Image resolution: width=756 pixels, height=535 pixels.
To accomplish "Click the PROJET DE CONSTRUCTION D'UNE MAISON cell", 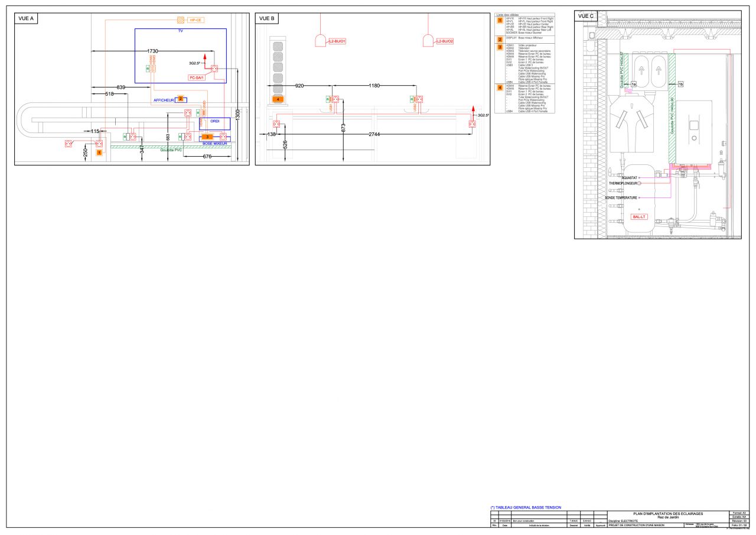I will [646, 526].
